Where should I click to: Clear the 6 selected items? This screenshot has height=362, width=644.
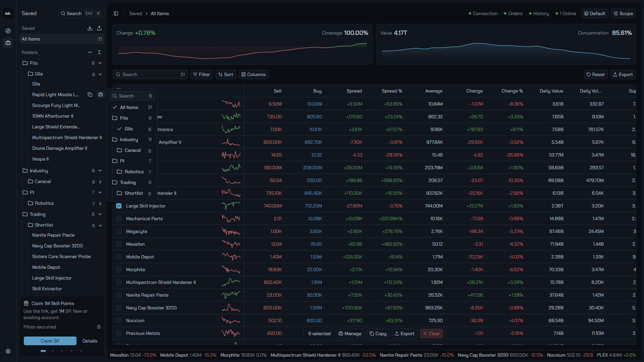click(x=431, y=334)
